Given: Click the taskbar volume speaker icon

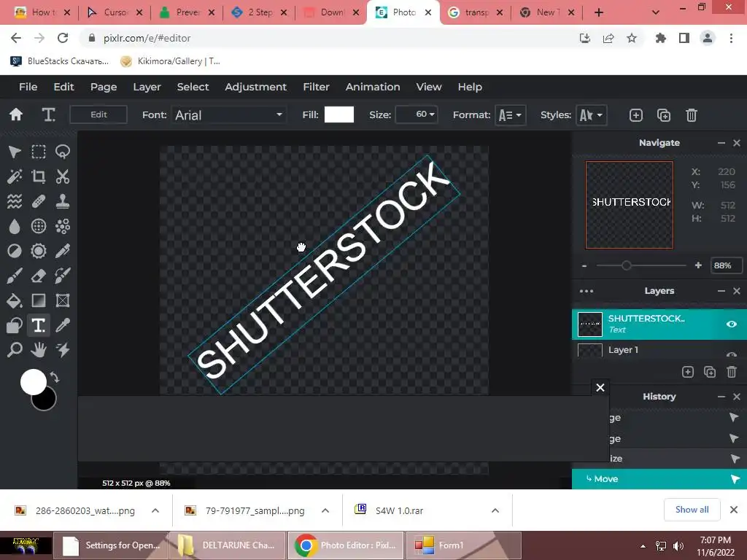Looking at the screenshot, I should point(678,545).
